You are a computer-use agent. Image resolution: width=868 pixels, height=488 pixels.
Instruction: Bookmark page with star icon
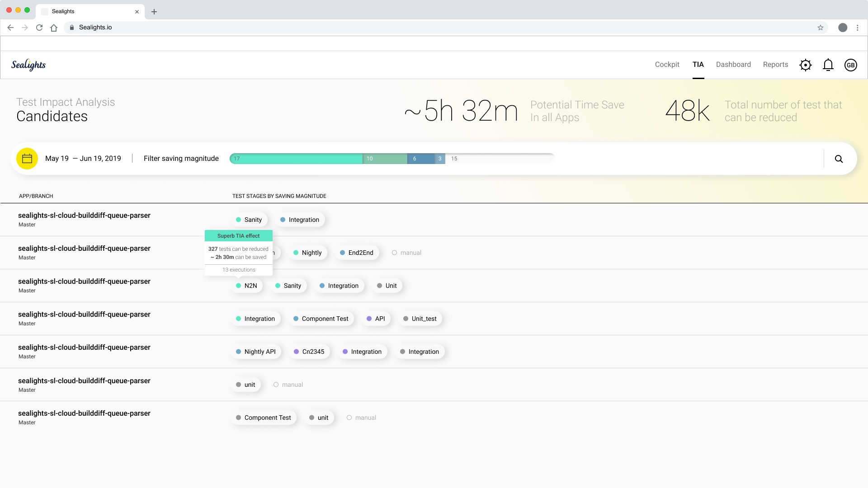(x=820, y=28)
